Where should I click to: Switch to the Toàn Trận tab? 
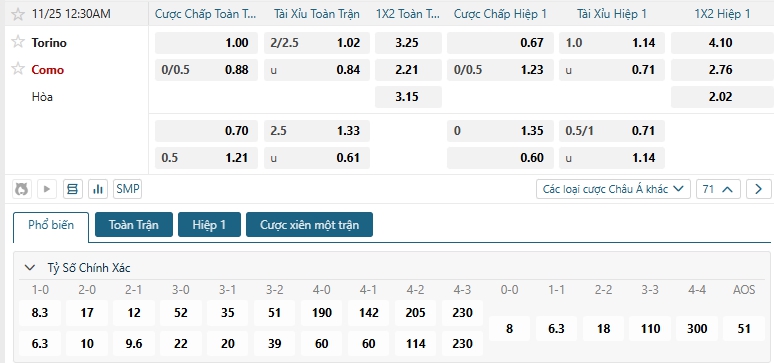134,225
